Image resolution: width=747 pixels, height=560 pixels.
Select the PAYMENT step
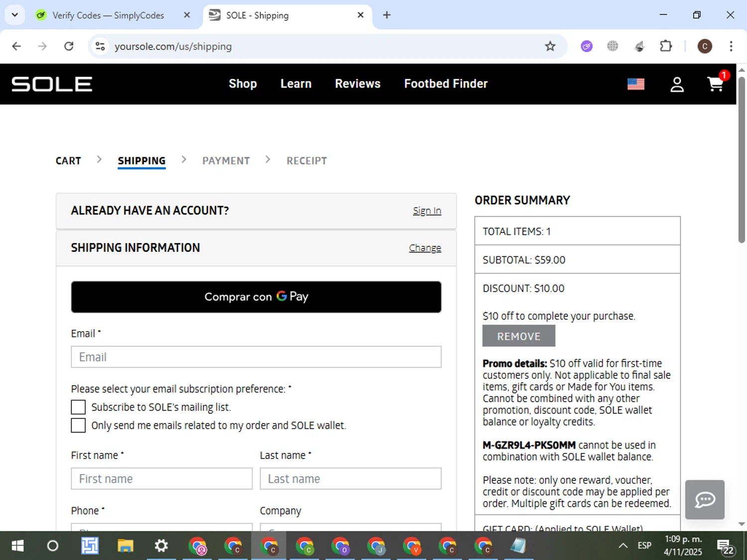click(x=226, y=161)
